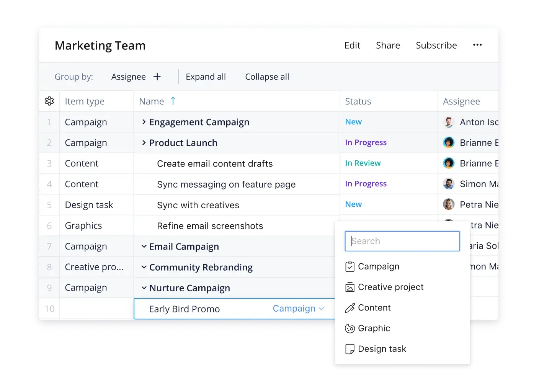Click the Campaign clipboard icon in dropdown
This screenshot has width=539, height=392.
tap(350, 266)
